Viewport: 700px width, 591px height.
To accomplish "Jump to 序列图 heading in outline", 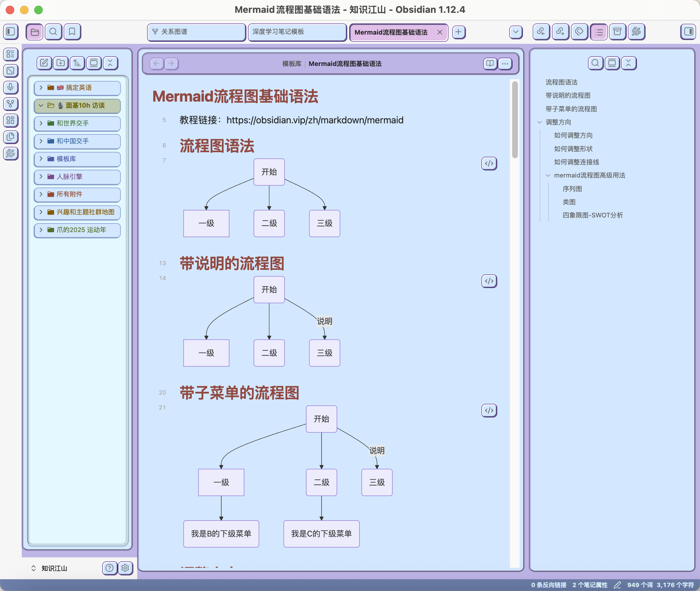I will pyautogui.click(x=572, y=189).
